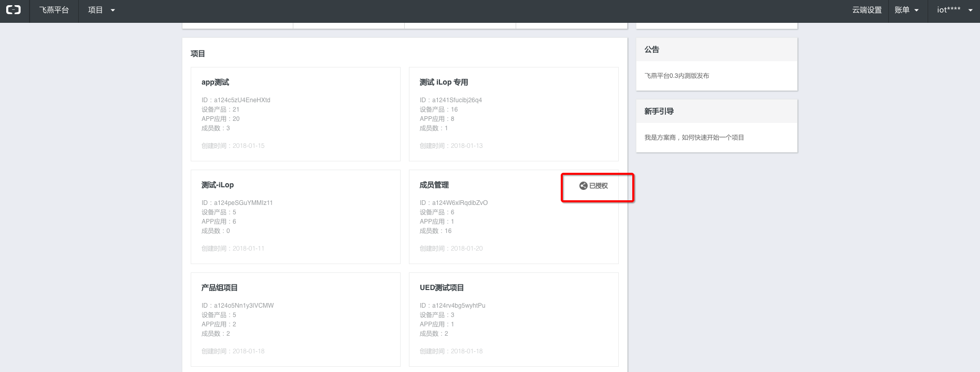Click the 新手引导 panel header

[659, 112]
